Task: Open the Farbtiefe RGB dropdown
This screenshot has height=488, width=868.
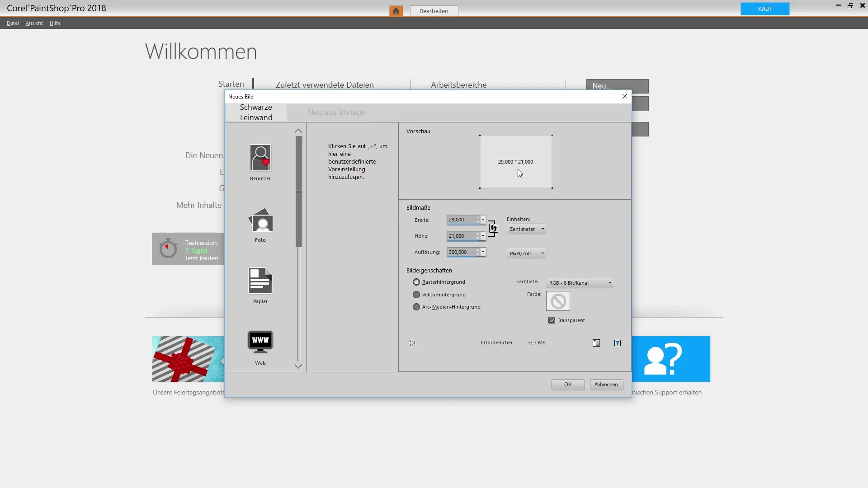Action: [x=580, y=283]
